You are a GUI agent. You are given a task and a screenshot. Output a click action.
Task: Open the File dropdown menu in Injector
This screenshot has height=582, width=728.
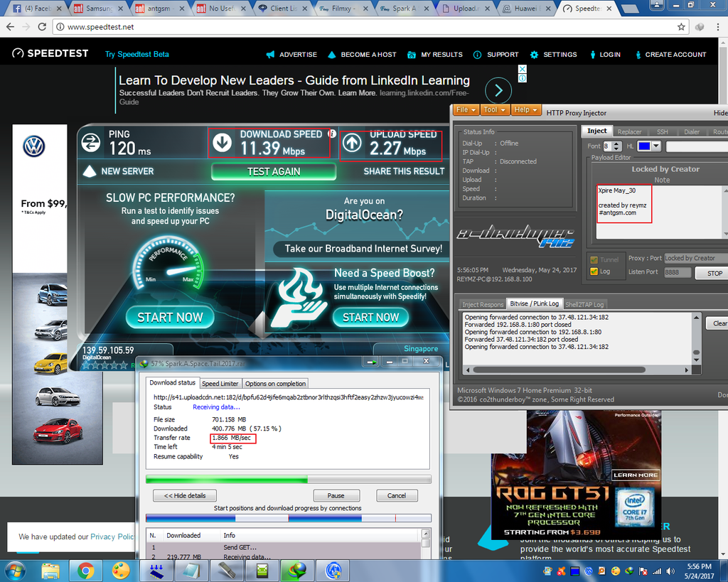tap(466, 110)
